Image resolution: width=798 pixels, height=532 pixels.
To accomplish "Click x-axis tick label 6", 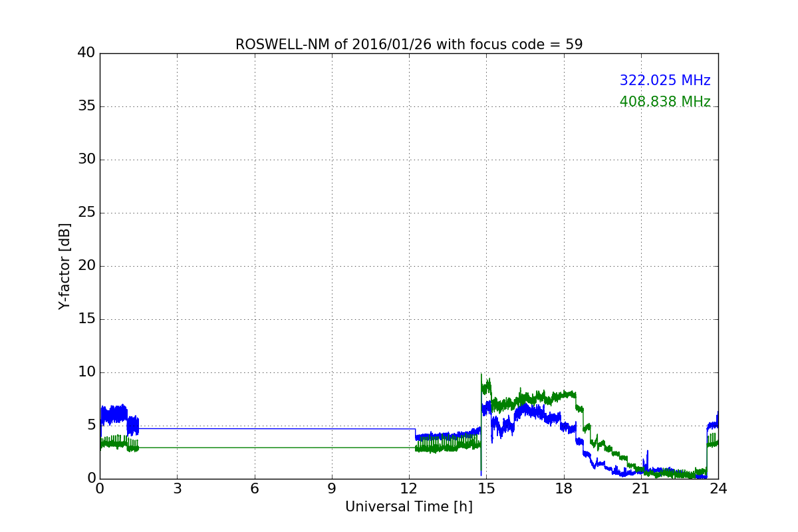I will pos(254,489).
